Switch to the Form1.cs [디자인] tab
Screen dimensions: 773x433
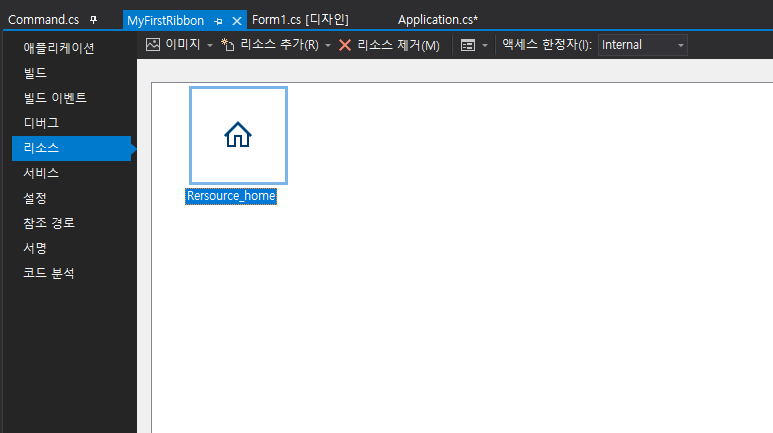coord(300,20)
